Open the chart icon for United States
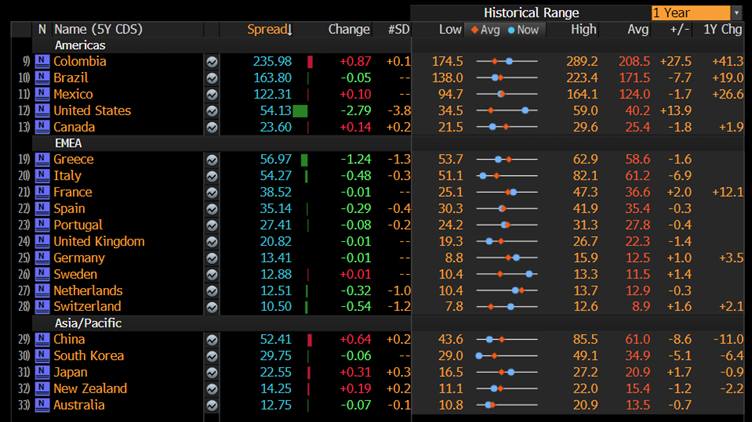 pyautogui.click(x=212, y=111)
